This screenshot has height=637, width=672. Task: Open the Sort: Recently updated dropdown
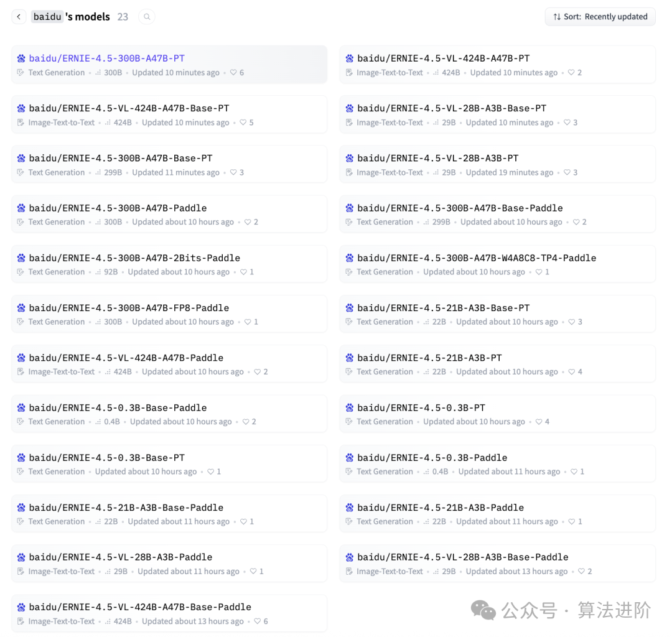(600, 17)
